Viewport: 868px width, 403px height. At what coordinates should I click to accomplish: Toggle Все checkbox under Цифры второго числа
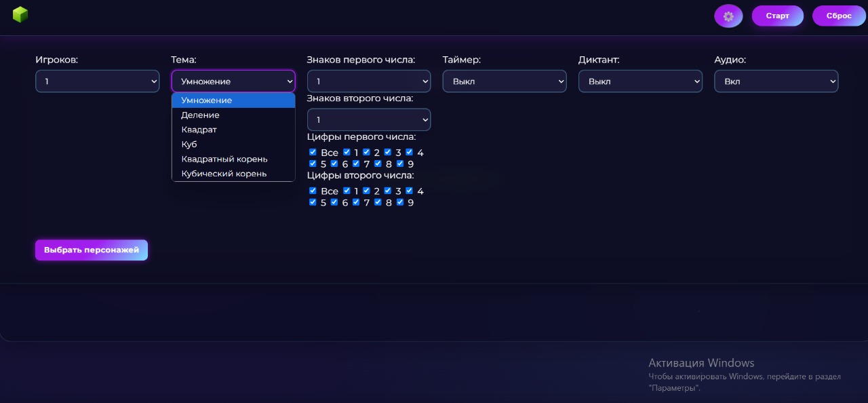coord(313,191)
